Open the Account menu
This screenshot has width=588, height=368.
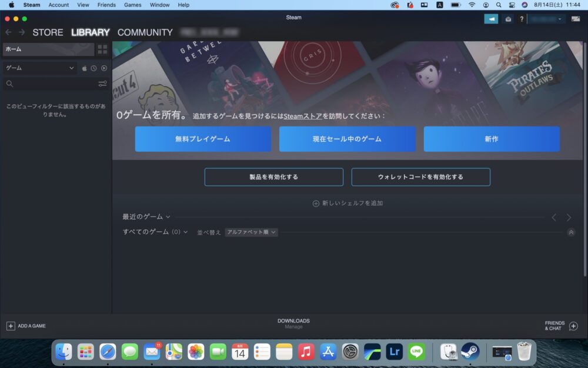(58, 5)
